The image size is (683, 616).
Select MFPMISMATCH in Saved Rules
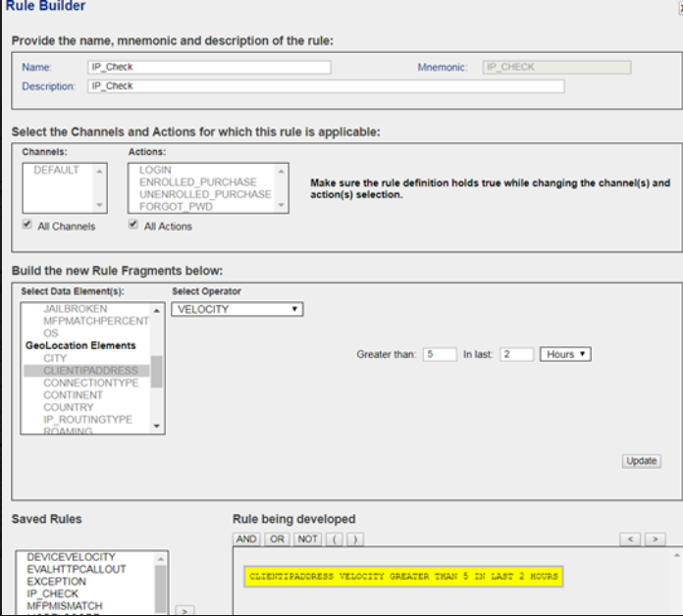coord(65,606)
